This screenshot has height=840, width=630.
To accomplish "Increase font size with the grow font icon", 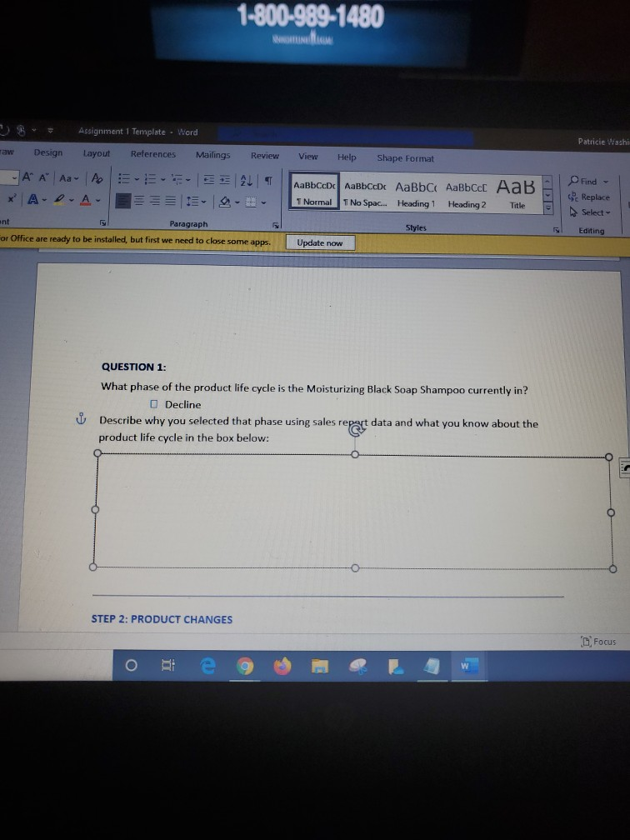I will click(27, 177).
